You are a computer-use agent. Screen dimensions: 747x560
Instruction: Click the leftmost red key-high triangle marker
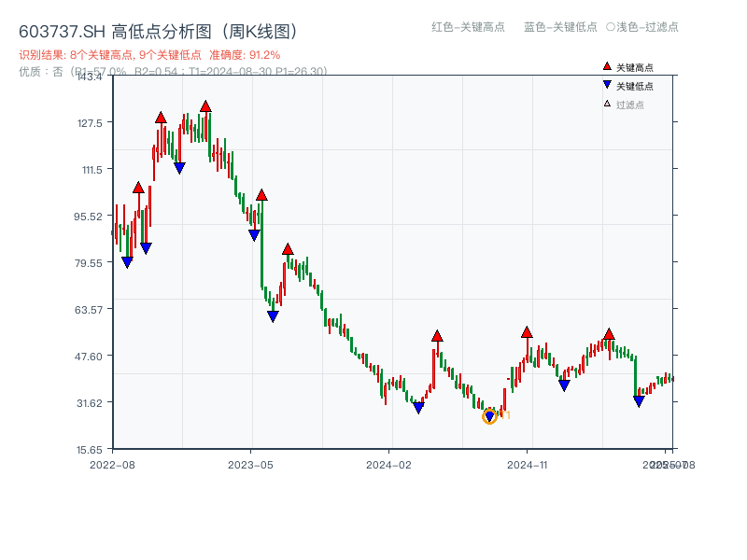pos(138,188)
